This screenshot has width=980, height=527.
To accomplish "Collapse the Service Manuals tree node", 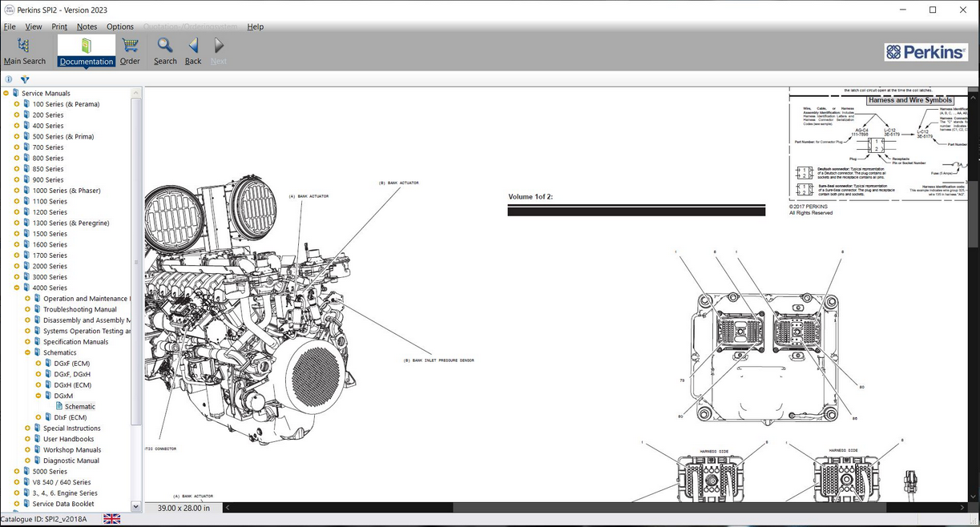I will (x=6, y=94).
